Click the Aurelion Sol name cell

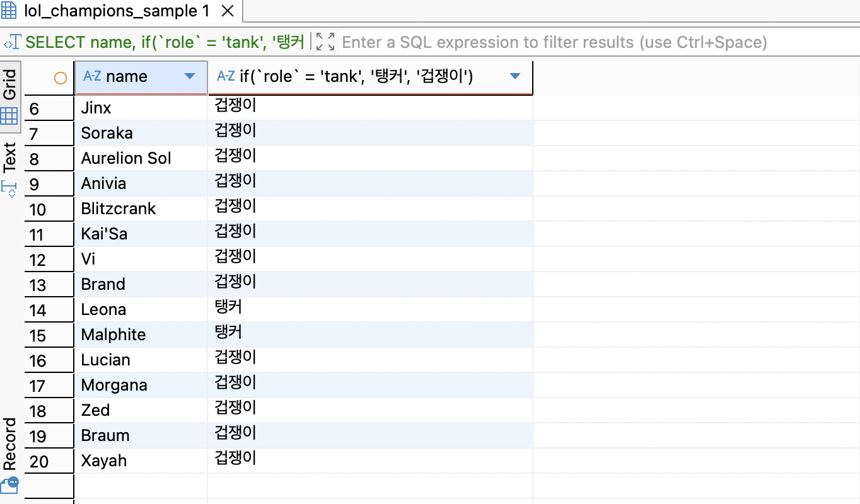(141, 158)
